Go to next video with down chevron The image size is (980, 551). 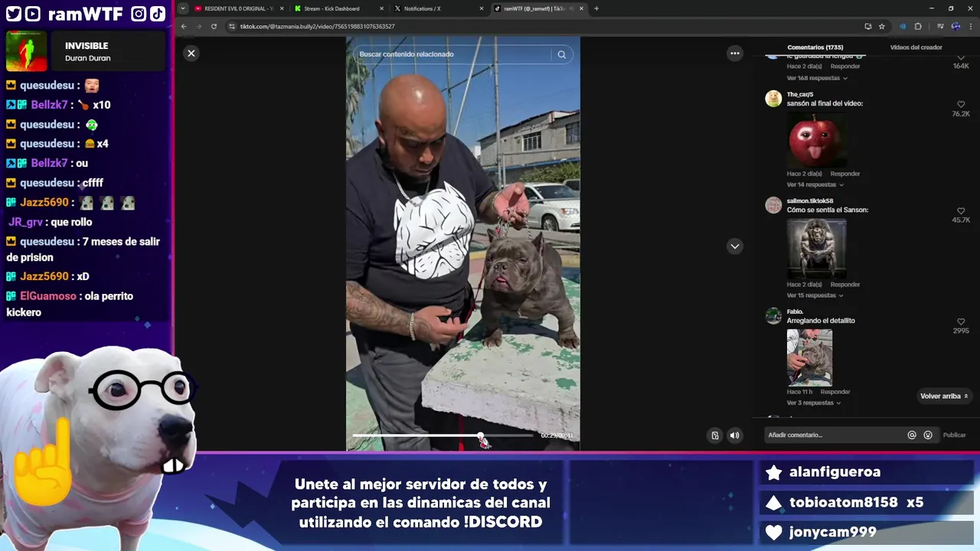tap(734, 246)
